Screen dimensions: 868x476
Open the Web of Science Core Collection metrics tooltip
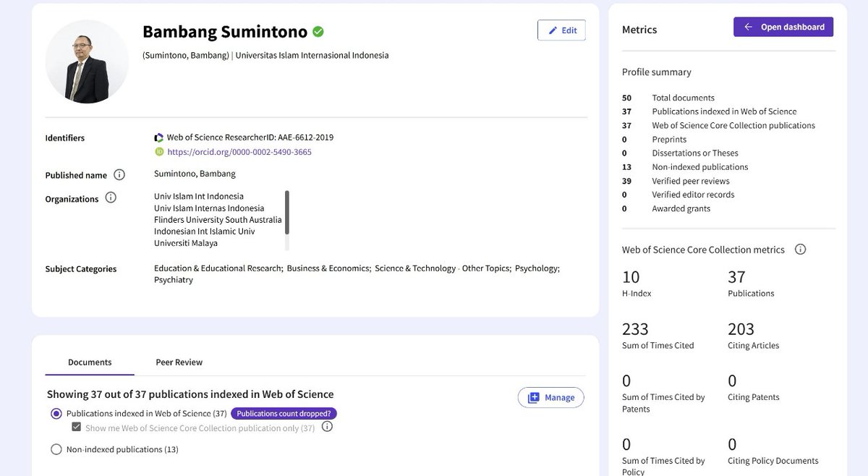coord(800,249)
